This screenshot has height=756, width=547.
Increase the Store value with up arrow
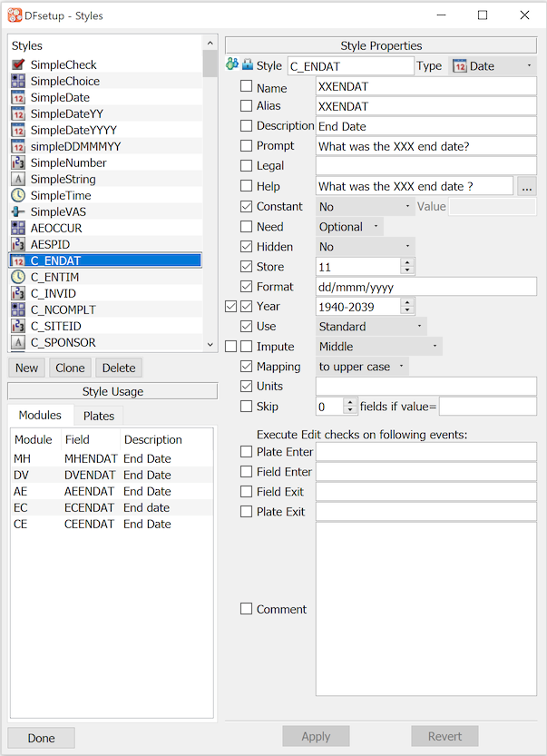coord(407,262)
